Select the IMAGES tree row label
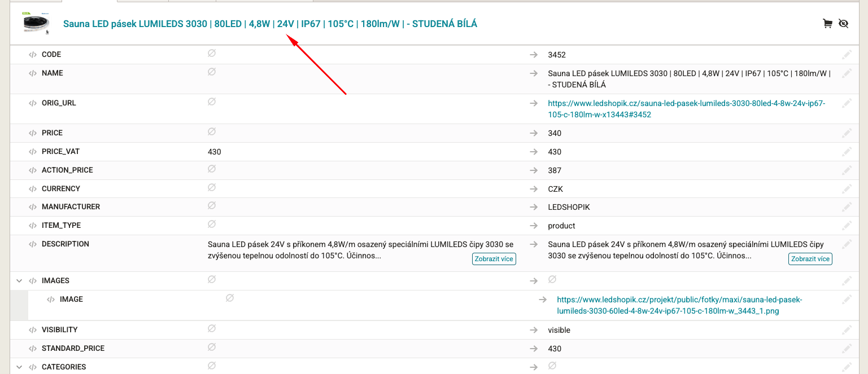This screenshot has width=868, height=374. (x=55, y=281)
